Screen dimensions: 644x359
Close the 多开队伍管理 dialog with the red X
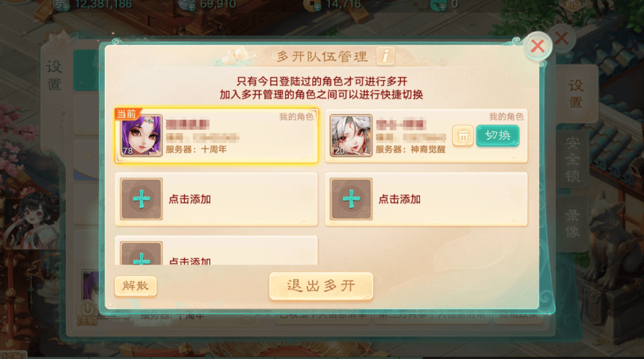(x=537, y=46)
